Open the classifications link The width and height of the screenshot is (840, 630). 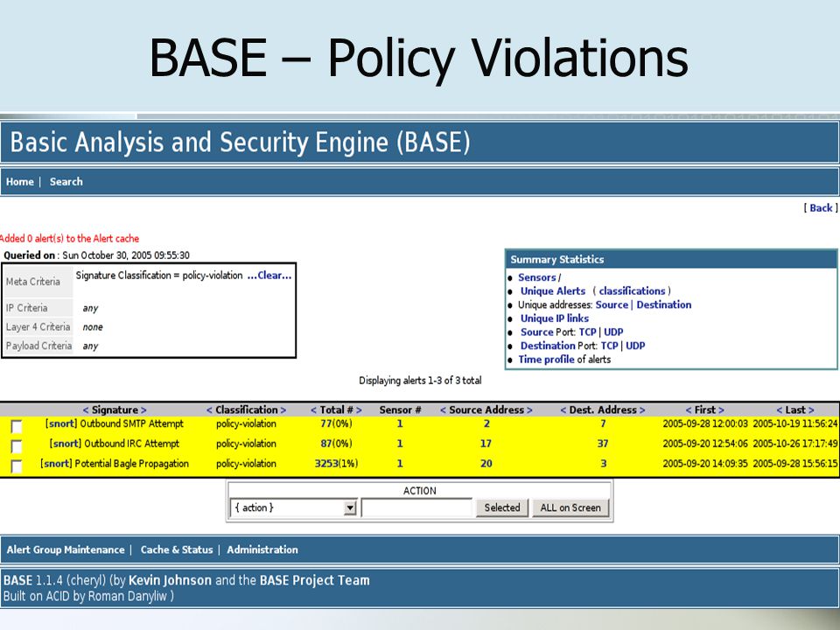coord(632,290)
